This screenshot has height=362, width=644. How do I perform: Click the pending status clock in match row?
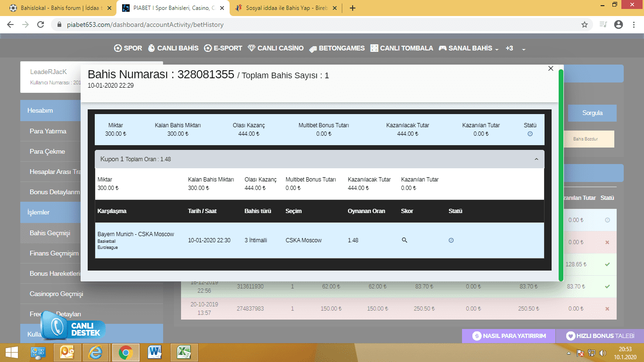[451, 240]
